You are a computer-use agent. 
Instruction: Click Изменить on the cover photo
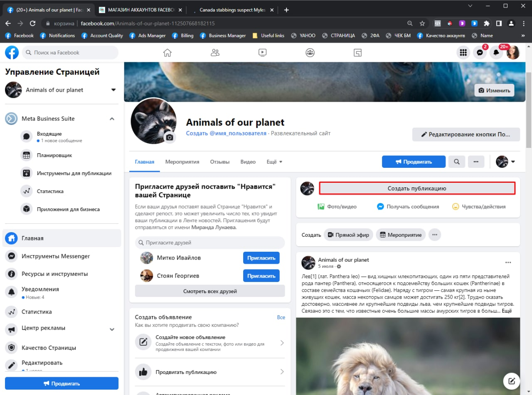coord(494,90)
